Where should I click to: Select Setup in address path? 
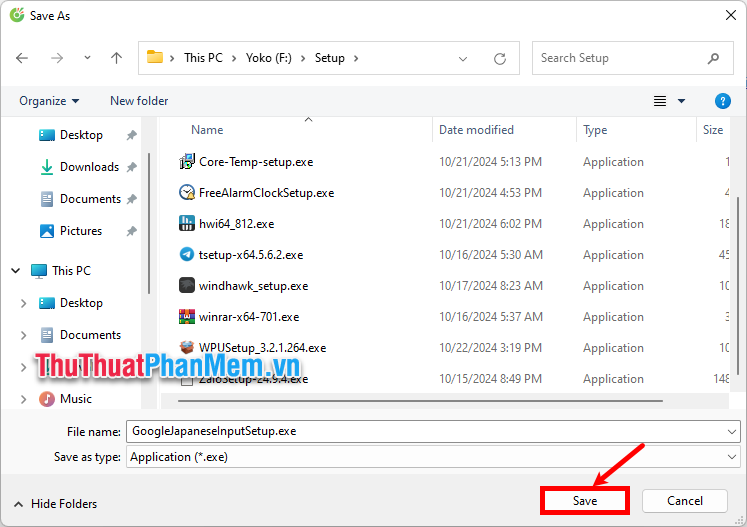coord(330,58)
